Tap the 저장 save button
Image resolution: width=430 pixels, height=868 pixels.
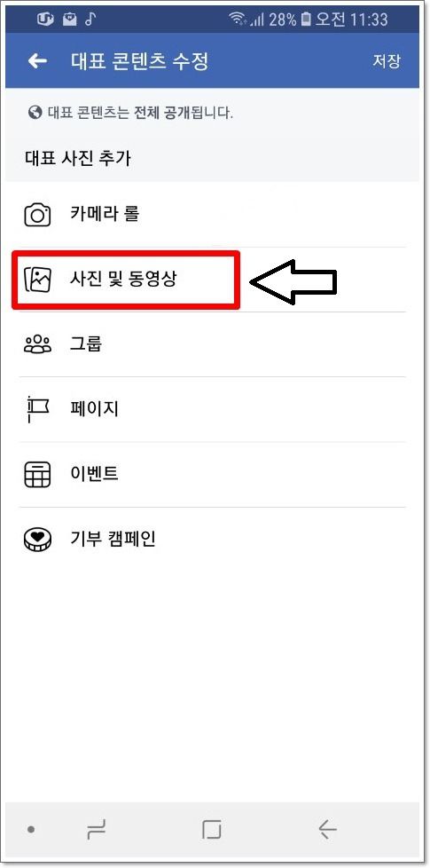click(x=386, y=61)
